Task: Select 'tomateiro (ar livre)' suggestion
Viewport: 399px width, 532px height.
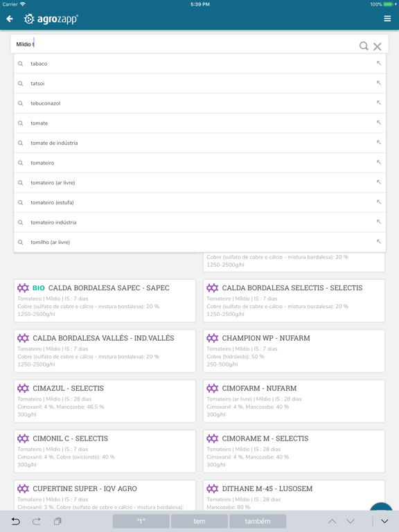Action: tap(199, 183)
